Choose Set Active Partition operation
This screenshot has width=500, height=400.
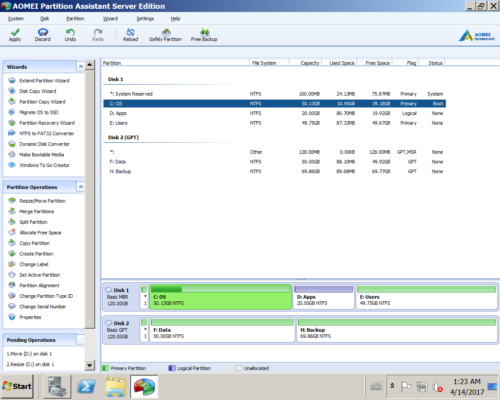(35, 275)
